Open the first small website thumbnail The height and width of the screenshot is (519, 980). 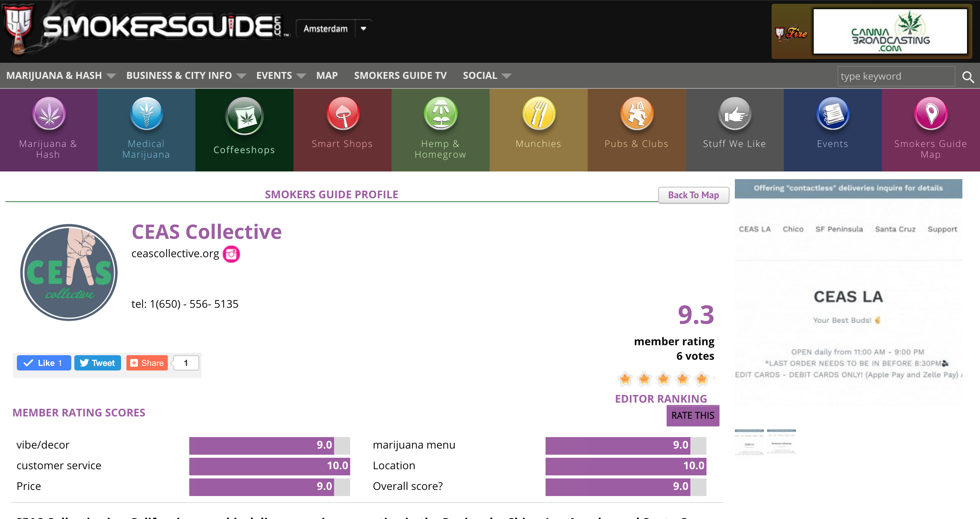(749, 442)
